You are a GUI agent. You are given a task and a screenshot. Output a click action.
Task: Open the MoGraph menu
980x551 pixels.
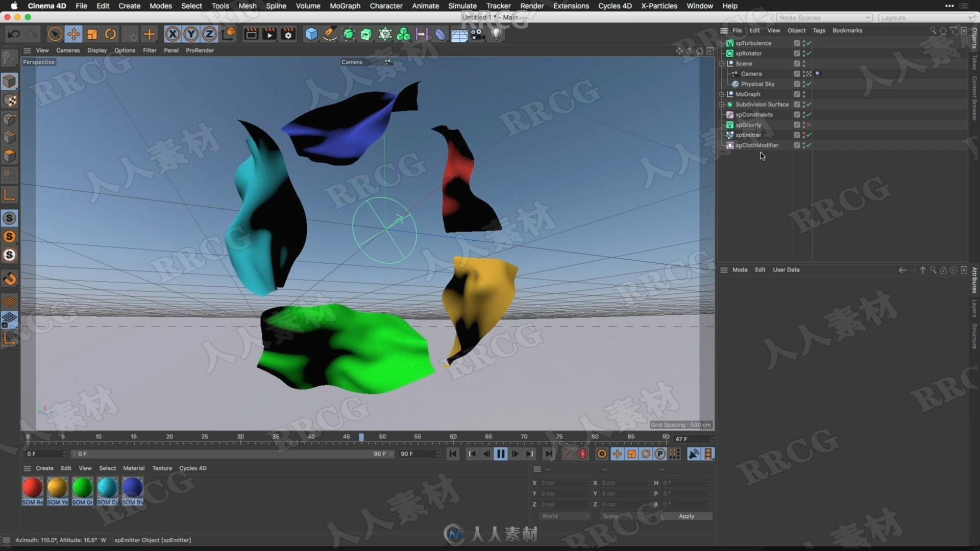tap(344, 6)
